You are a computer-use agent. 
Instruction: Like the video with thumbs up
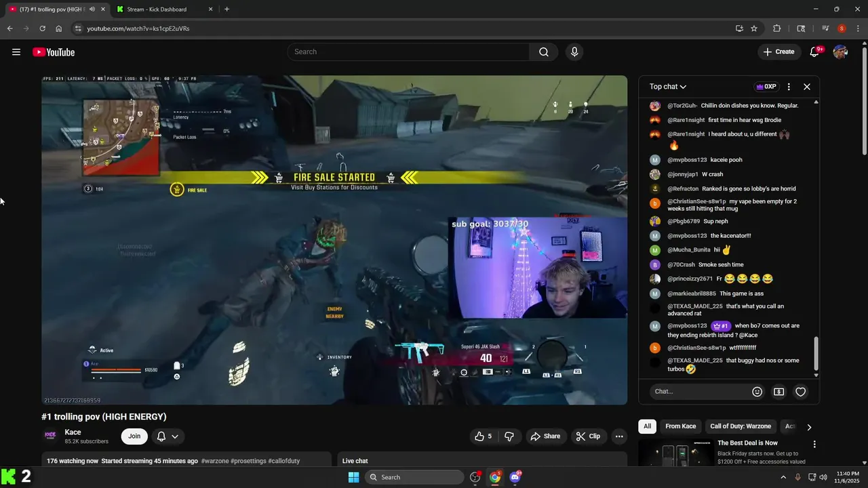point(484,436)
